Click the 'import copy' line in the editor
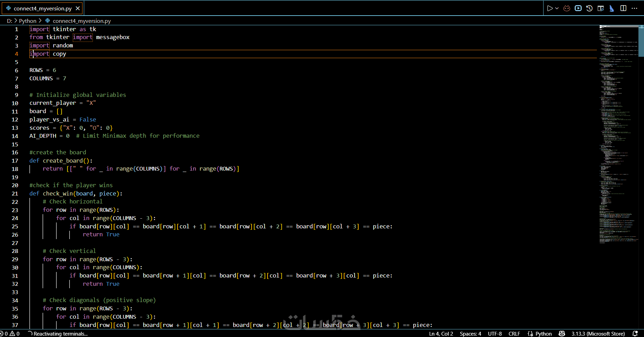This screenshot has width=644, height=337. click(48, 54)
